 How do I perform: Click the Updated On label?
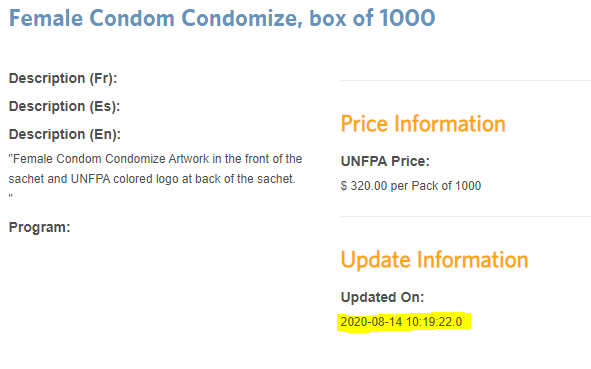383,297
